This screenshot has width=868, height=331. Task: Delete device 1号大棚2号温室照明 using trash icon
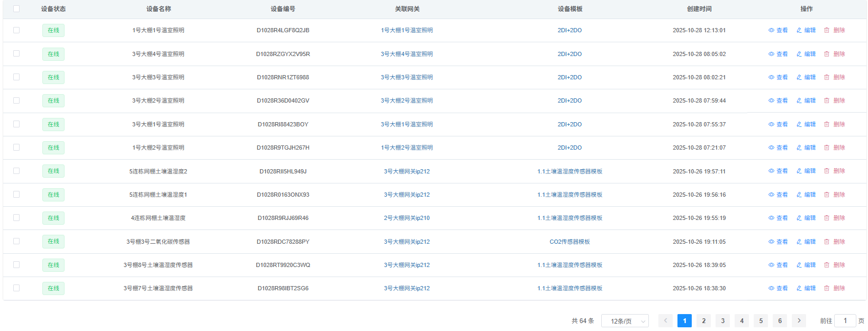(x=827, y=148)
